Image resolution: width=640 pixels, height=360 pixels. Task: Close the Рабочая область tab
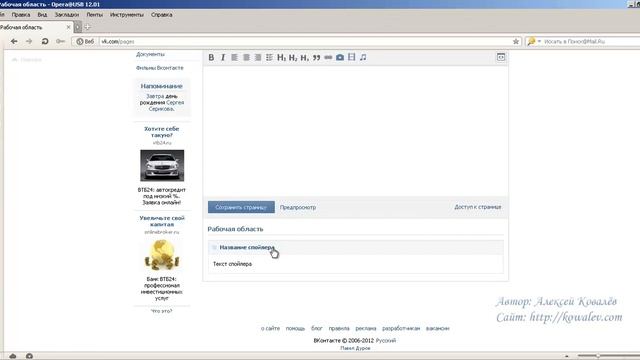click(68, 27)
